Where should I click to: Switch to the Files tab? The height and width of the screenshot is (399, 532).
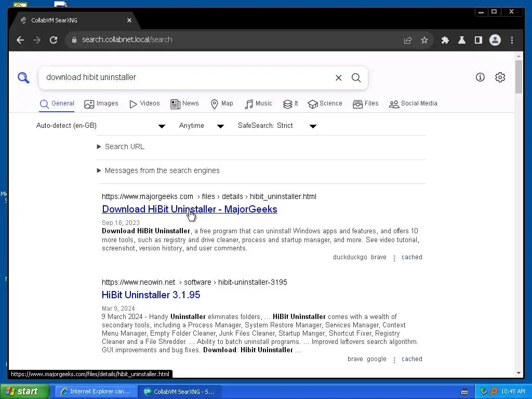(365, 104)
